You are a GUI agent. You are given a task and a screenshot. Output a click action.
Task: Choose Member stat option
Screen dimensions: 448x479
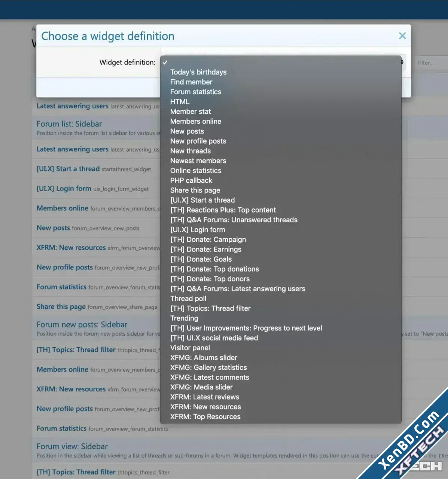coord(281,112)
